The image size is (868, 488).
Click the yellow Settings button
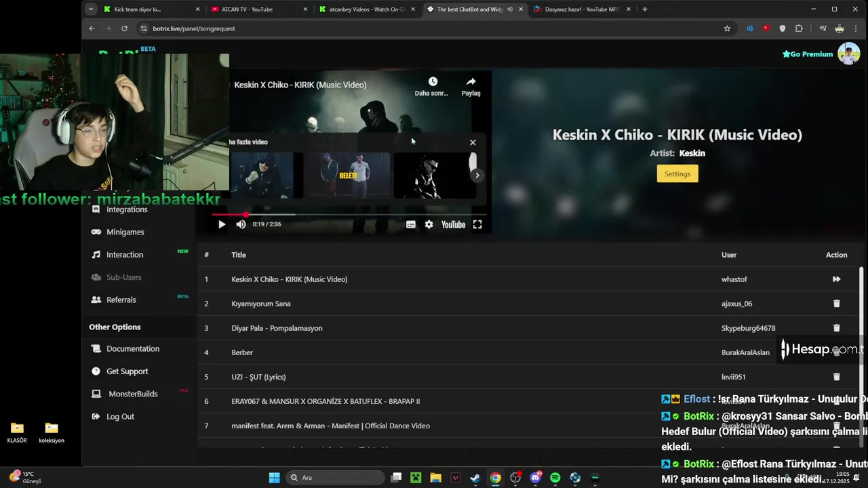coord(677,174)
